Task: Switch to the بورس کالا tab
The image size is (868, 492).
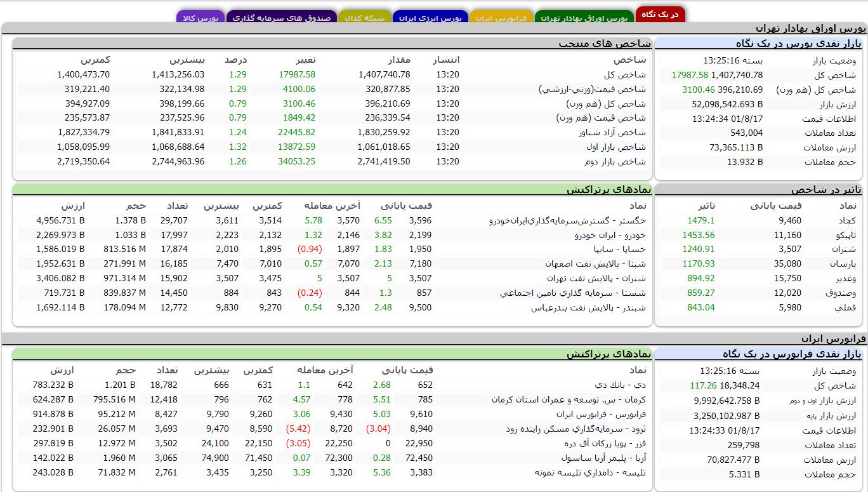Action: click(201, 18)
